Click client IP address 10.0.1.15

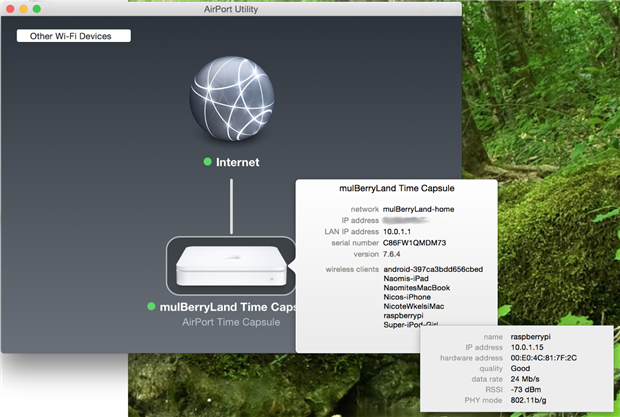[527, 347]
